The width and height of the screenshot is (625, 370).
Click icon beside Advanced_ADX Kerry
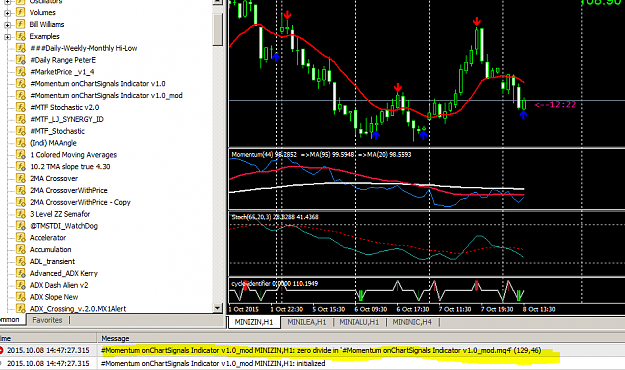[21, 273]
